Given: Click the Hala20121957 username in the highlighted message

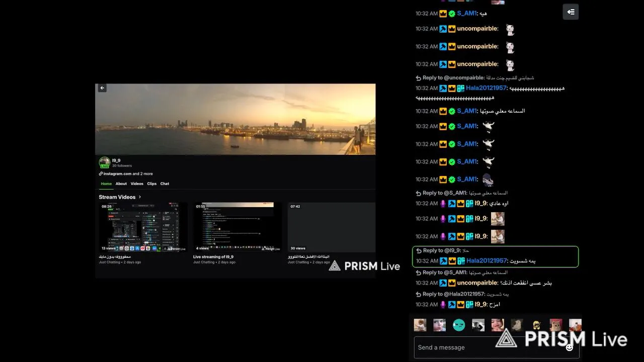Looking at the screenshot, I should [486, 261].
